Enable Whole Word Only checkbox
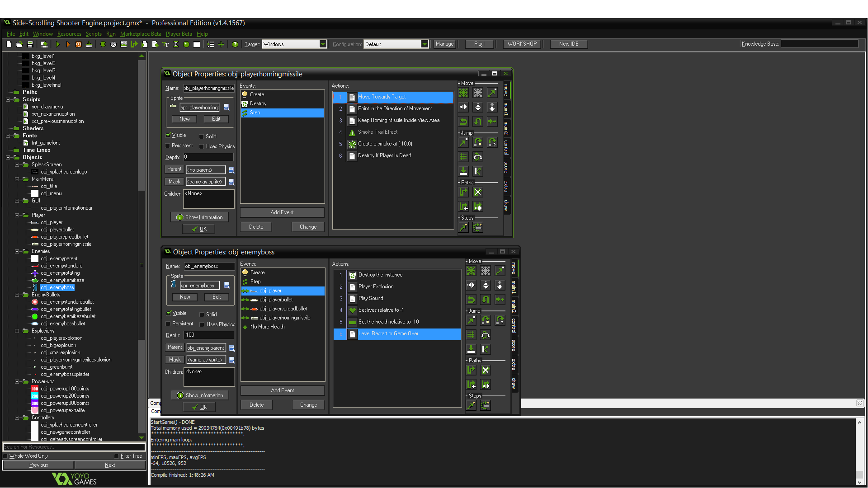 coord(6,456)
